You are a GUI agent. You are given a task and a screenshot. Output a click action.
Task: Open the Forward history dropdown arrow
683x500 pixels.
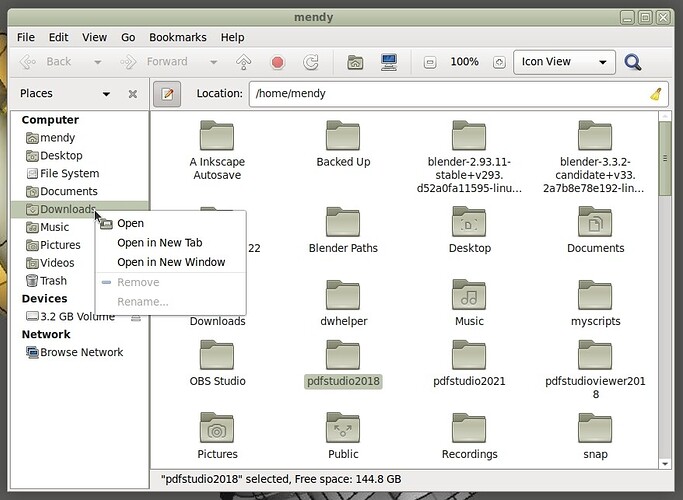pyautogui.click(x=213, y=62)
